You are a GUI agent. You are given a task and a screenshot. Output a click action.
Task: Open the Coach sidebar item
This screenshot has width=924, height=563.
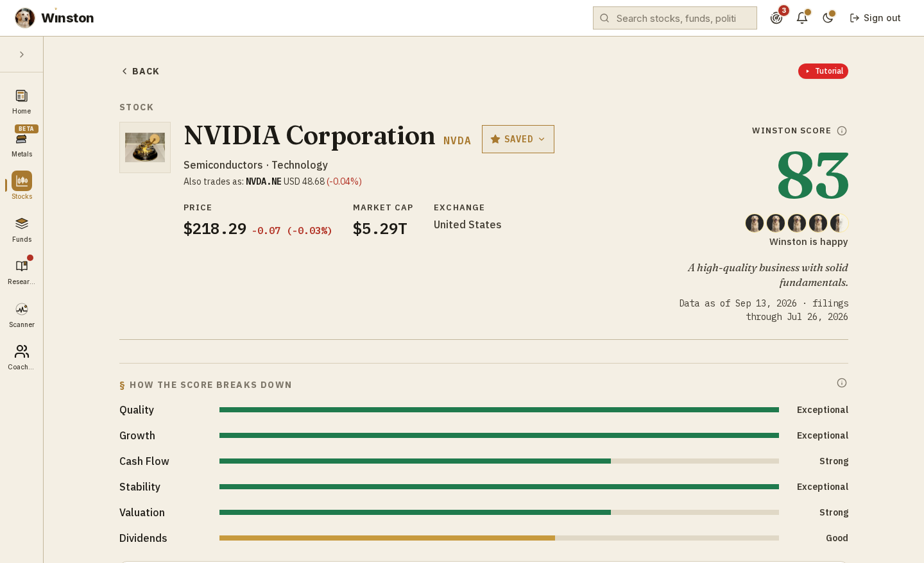click(x=22, y=357)
